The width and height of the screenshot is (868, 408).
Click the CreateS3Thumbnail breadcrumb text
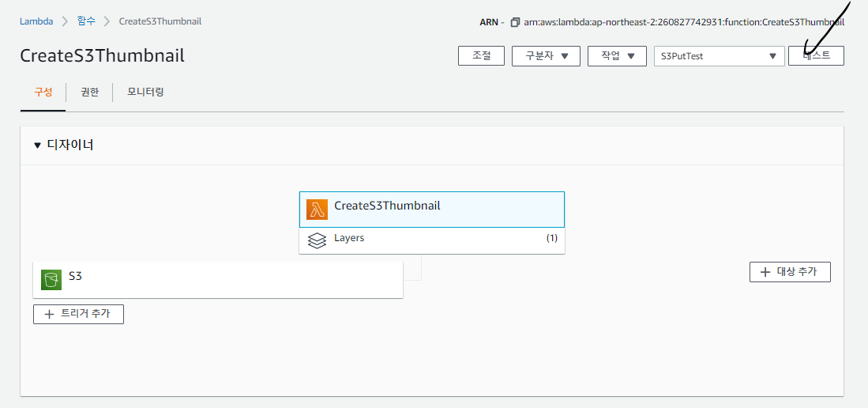160,21
